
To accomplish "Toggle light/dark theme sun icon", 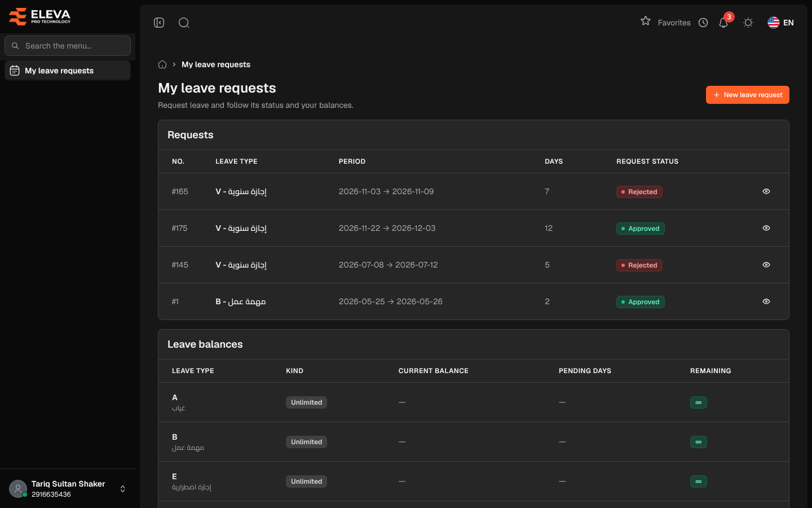I will tap(748, 23).
